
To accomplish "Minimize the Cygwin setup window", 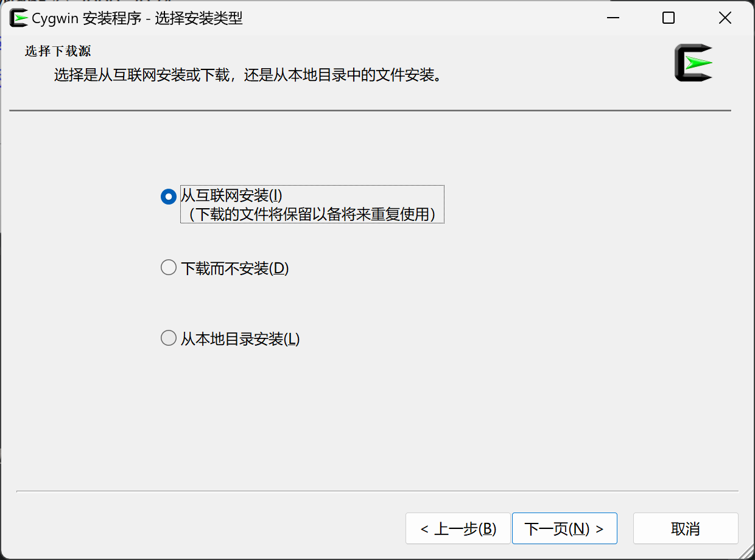I will pos(613,18).
